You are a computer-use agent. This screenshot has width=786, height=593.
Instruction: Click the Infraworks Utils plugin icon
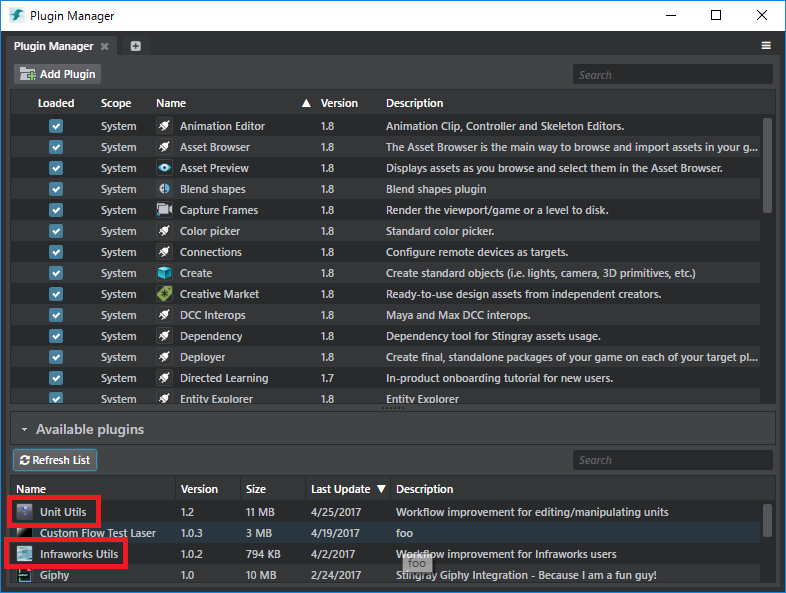[24, 554]
